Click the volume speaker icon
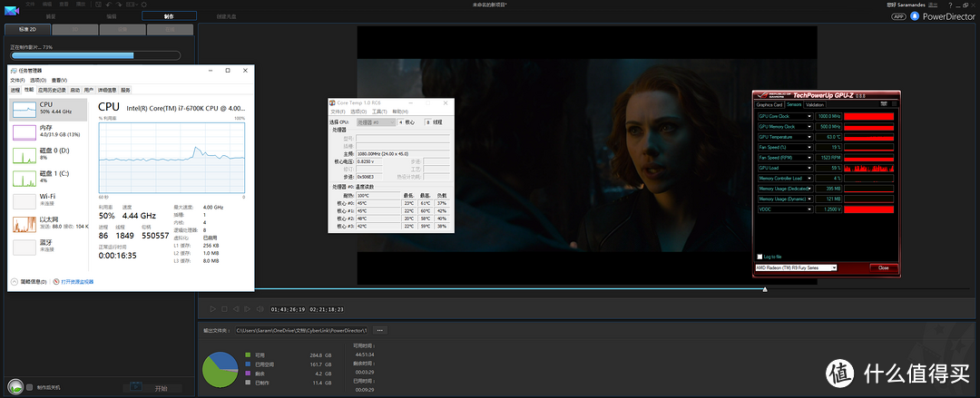 [x=260, y=308]
